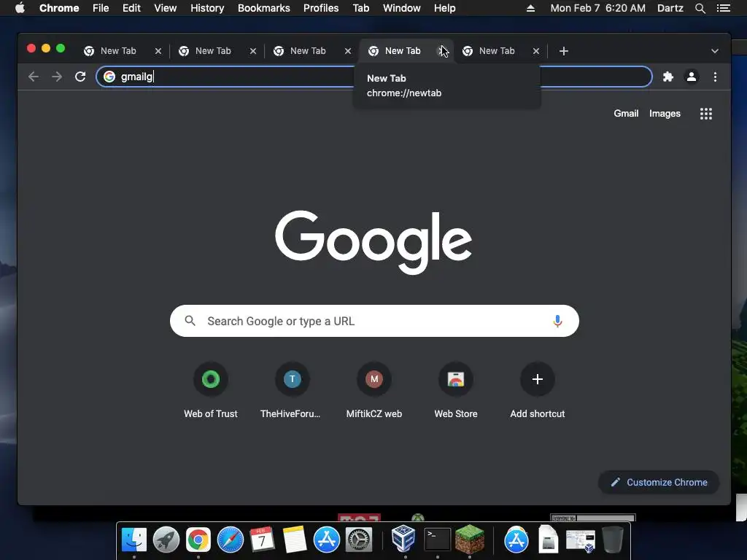The height and width of the screenshot is (560, 747).
Task: Click the Google icon in address bar
Action: point(109,77)
